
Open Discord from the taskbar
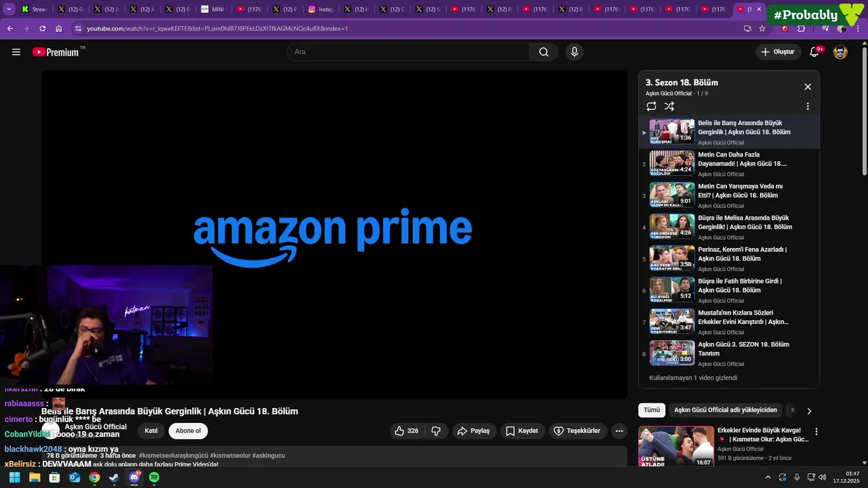pyautogui.click(x=134, y=478)
